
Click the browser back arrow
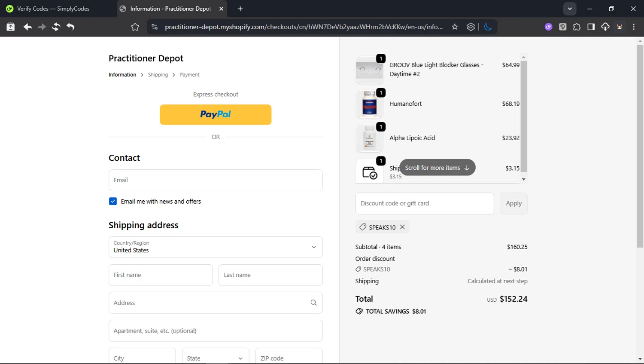(27, 27)
